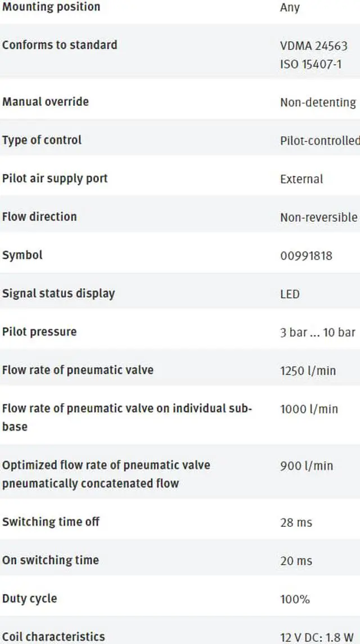Select the Flow direction label
The width and height of the screenshot is (360, 644).
39,217
